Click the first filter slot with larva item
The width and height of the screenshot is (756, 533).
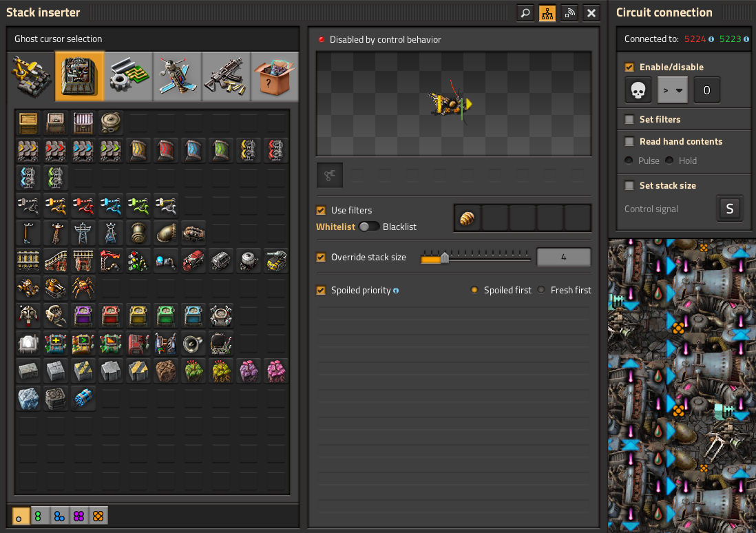[x=468, y=218]
